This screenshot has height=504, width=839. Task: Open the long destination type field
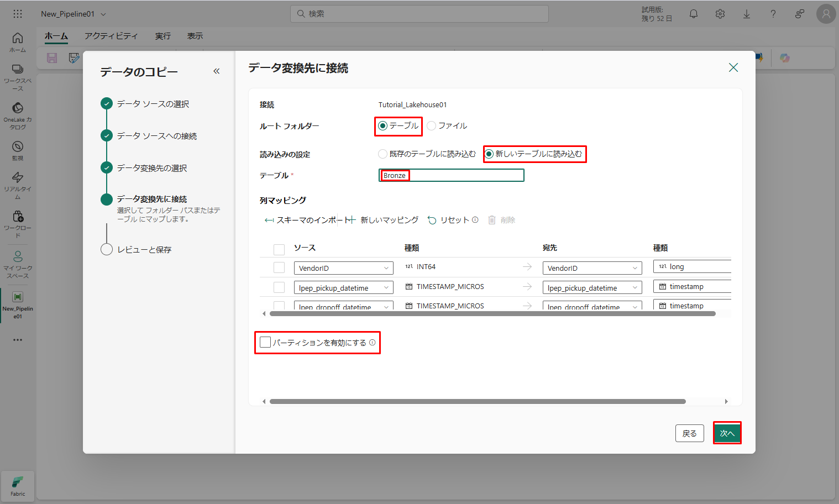[692, 266]
